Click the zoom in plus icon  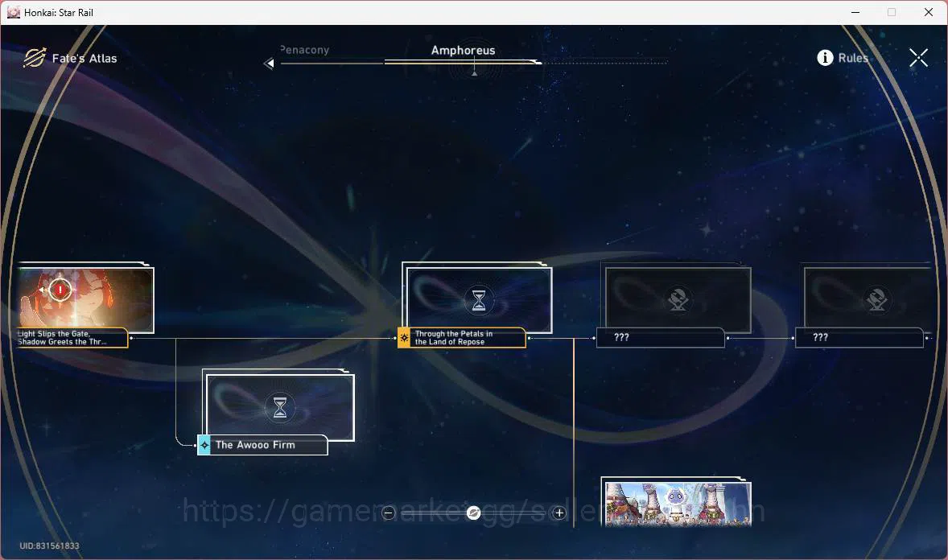[559, 513]
